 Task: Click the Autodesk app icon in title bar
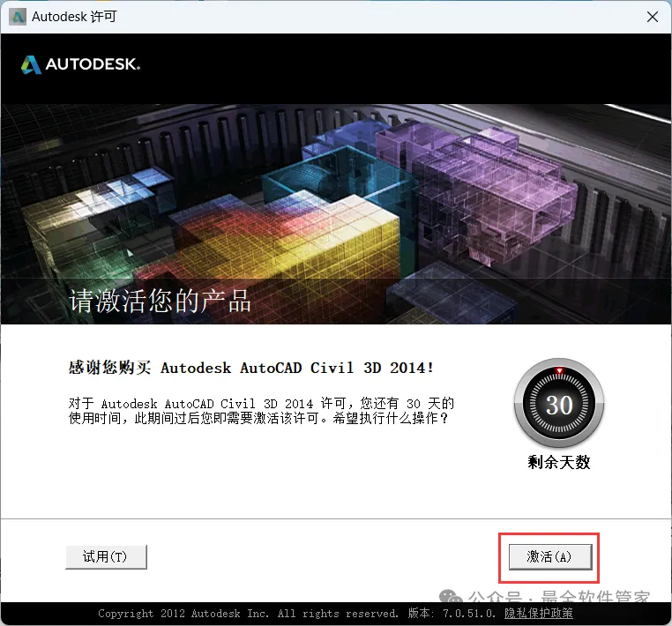click(x=18, y=17)
